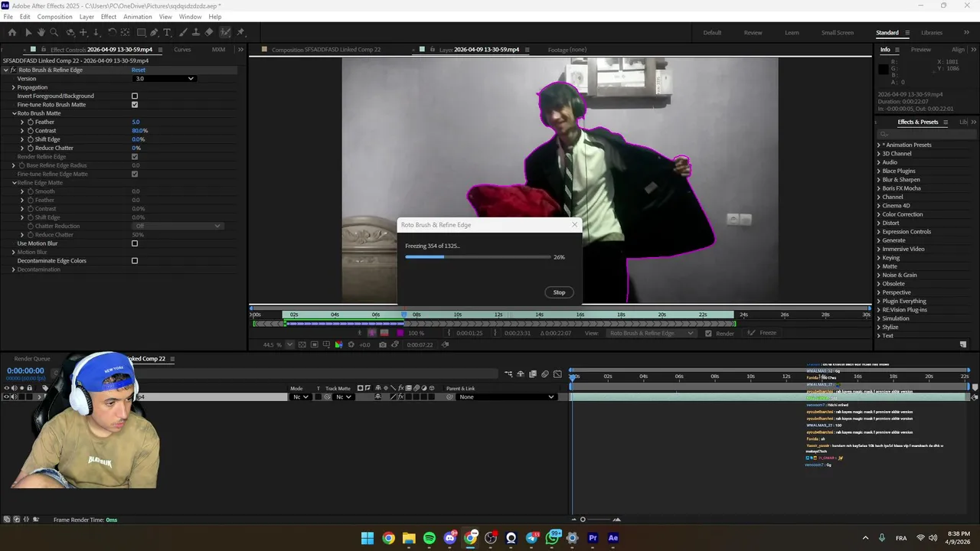Image resolution: width=980 pixels, height=551 pixels.
Task: Switch to the Libraries workspace
Action: 932,33
